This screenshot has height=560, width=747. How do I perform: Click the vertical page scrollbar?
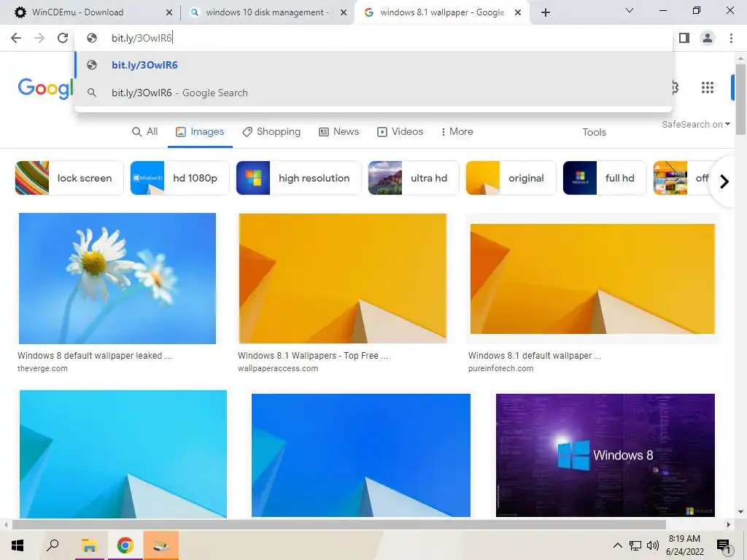coord(740,99)
